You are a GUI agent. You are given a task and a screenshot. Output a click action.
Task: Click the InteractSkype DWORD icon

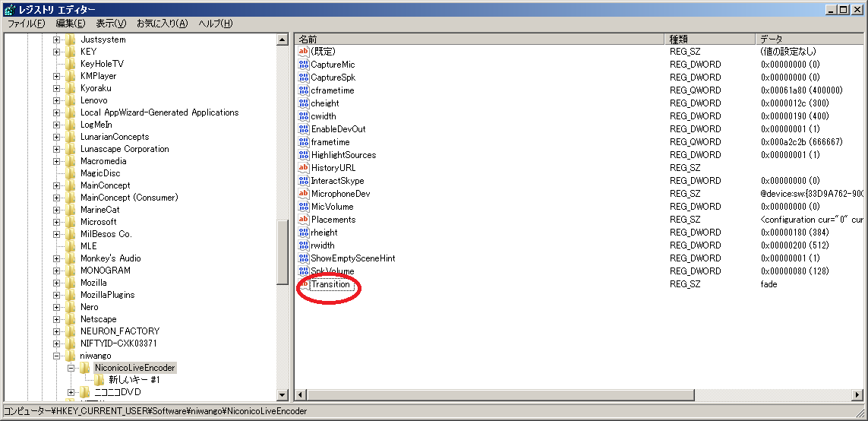pos(303,181)
